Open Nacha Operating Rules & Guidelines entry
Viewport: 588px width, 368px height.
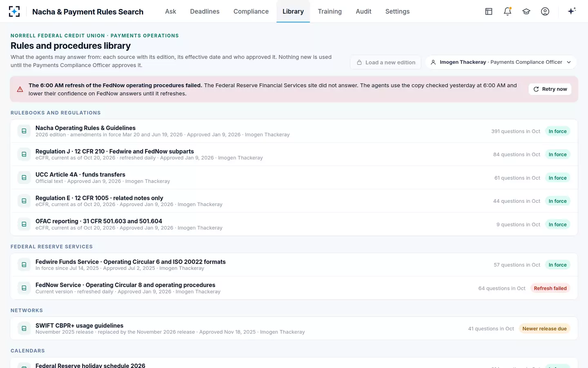[294, 131]
